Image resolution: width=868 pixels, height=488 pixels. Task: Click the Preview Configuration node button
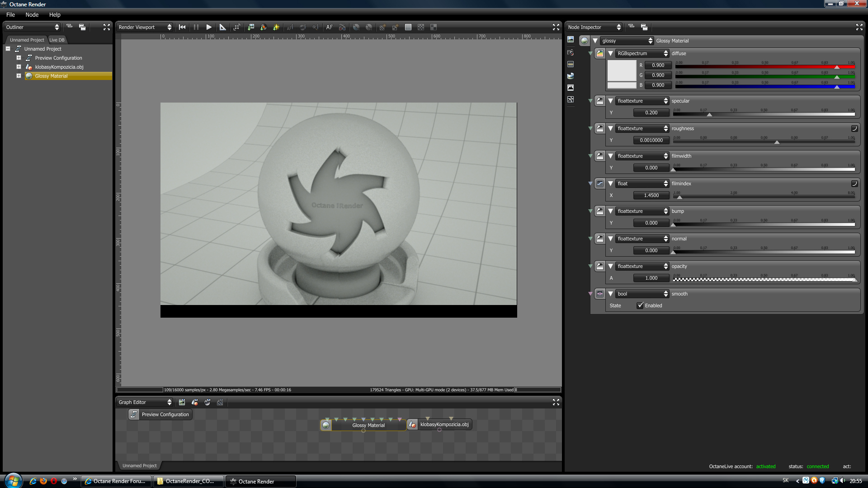click(x=160, y=414)
